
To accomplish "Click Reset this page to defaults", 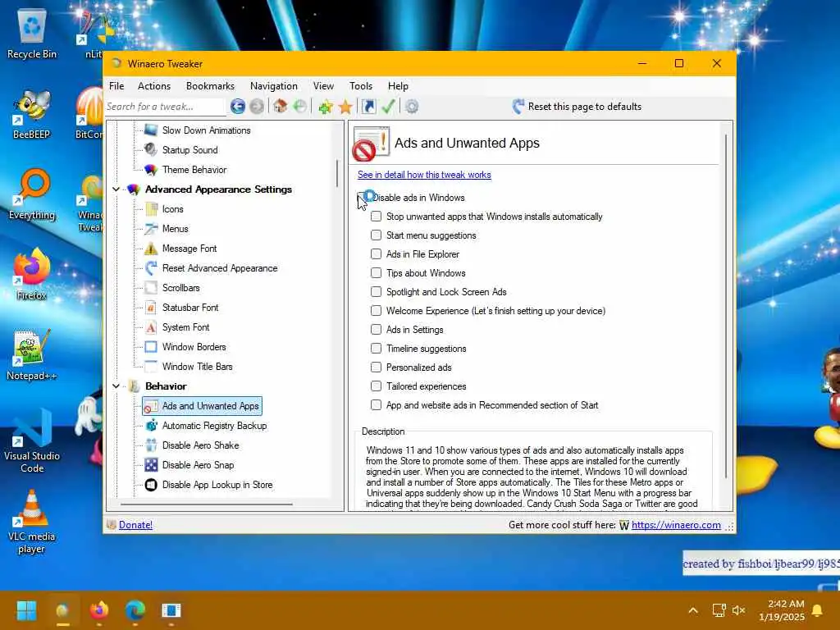I will click(584, 107).
